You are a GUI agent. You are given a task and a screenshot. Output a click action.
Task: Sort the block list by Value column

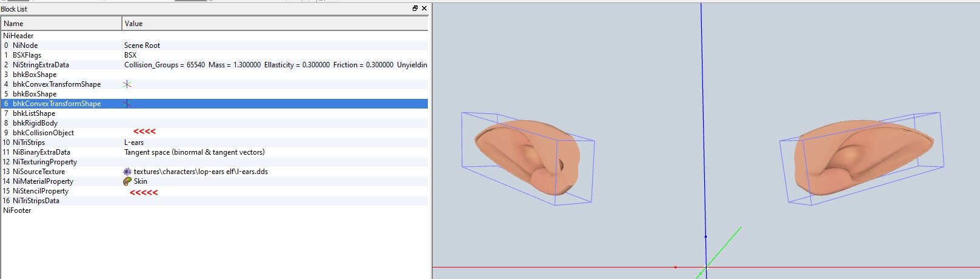pyautogui.click(x=275, y=24)
